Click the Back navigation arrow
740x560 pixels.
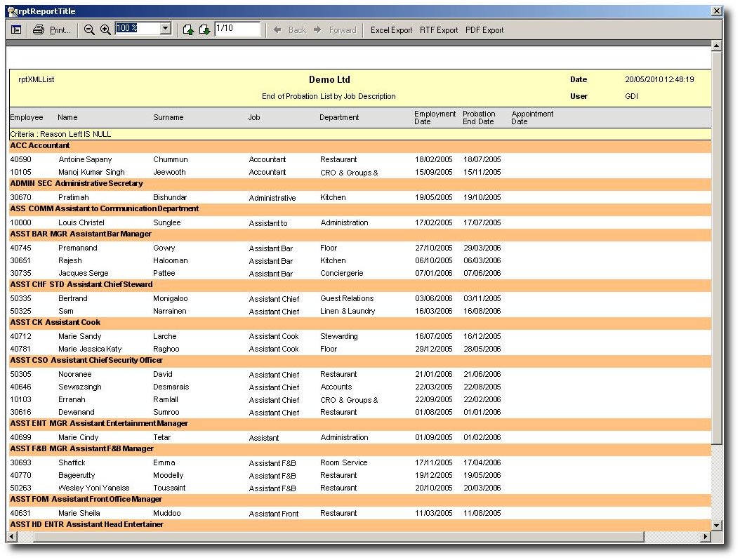[x=290, y=30]
